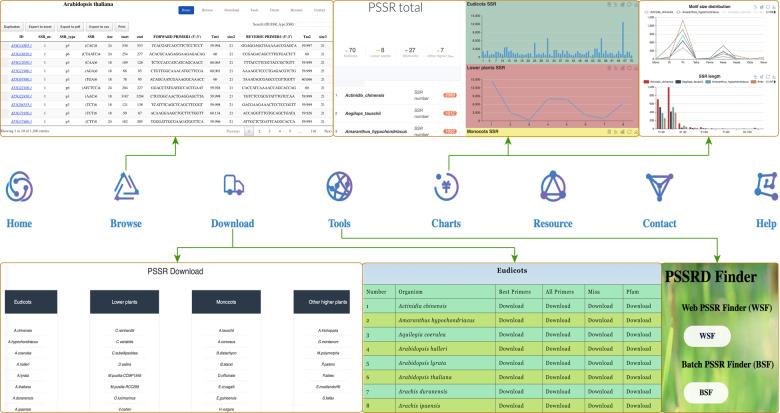Select the active Primer tab at top
The height and width of the screenshot is (413, 780).
point(186,9)
